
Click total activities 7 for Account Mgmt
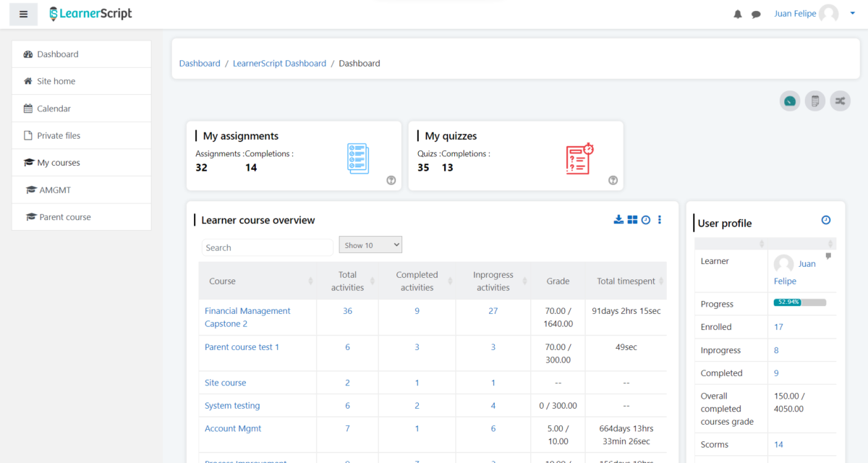347,428
